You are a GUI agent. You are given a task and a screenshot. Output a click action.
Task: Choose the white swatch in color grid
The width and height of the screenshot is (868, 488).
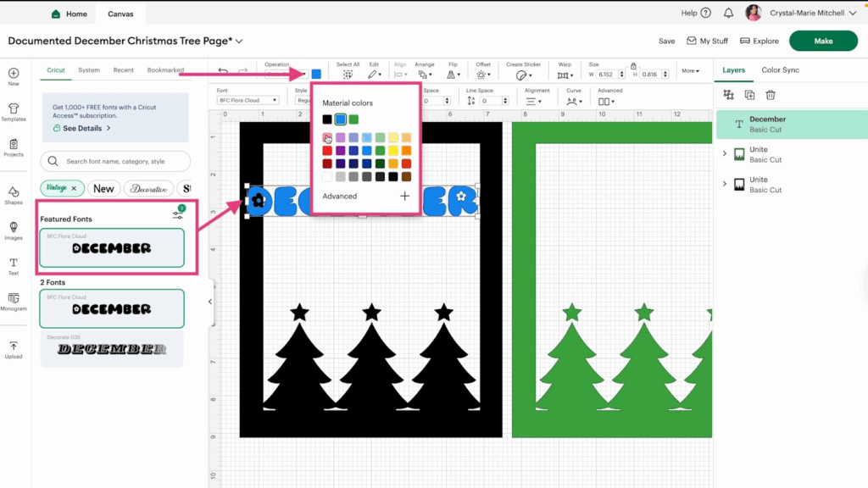(327, 176)
